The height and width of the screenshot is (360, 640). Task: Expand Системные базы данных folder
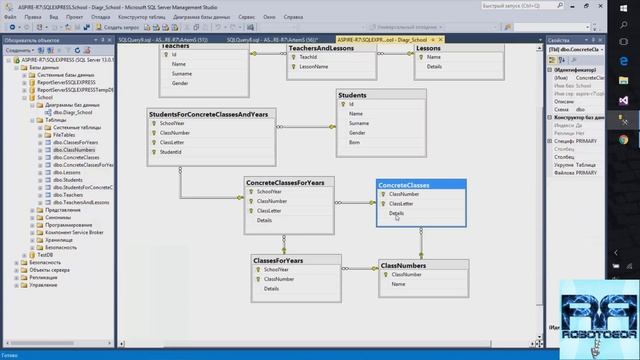coord(24,75)
